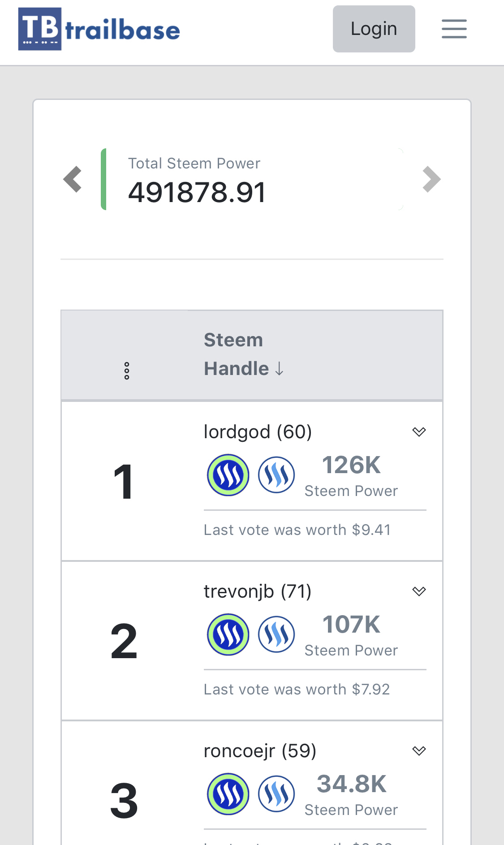This screenshot has height=845, width=504.
Task: Click roncoejr's green-ringed Steem icon
Action: [228, 794]
